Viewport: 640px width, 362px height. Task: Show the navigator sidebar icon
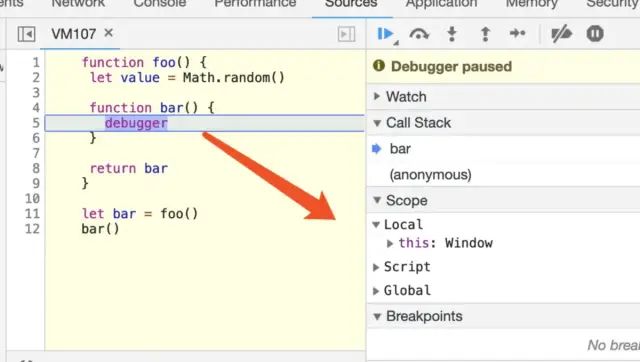click(26, 34)
